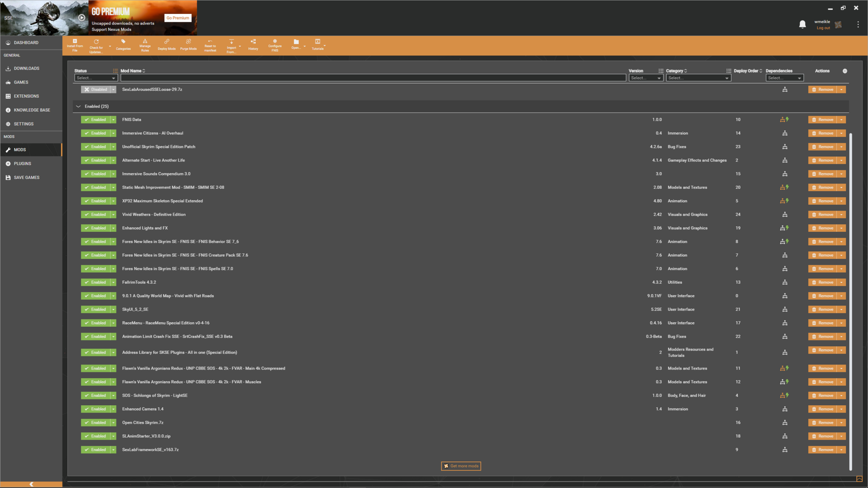This screenshot has width=868, height=488.
Task: Open Status filter dropdown
Action: (96, 78)
